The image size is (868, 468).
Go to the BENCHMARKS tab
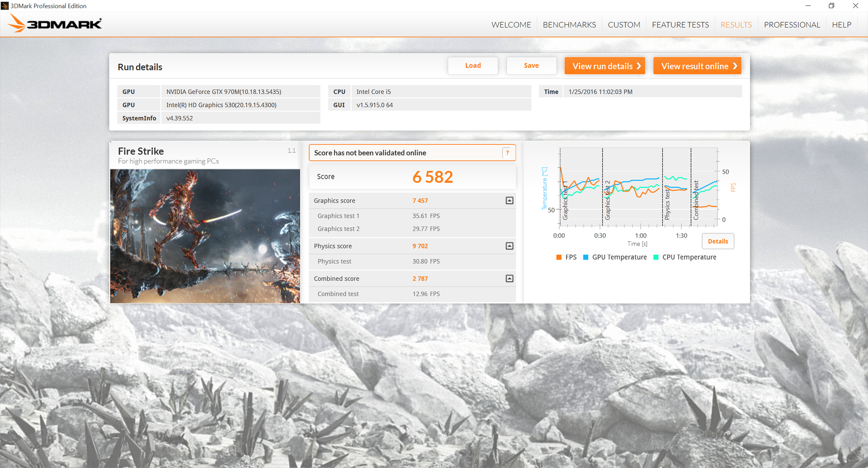tap(569, 25)
